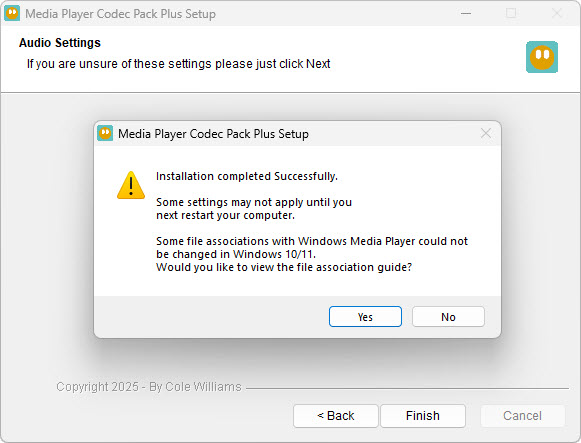
Task: Click the dialog title 'Media Player Codec Pack Plus Setup'
Action: 213,134
